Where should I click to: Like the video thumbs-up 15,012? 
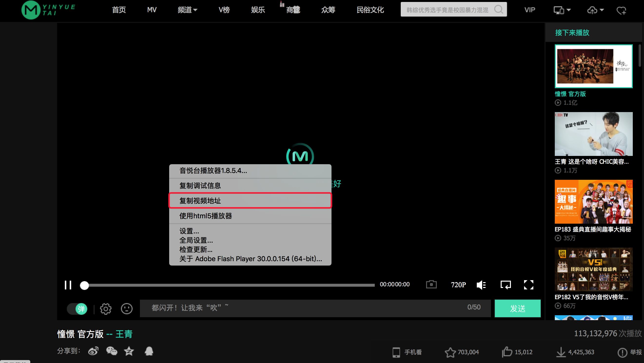tap(517, 352)
